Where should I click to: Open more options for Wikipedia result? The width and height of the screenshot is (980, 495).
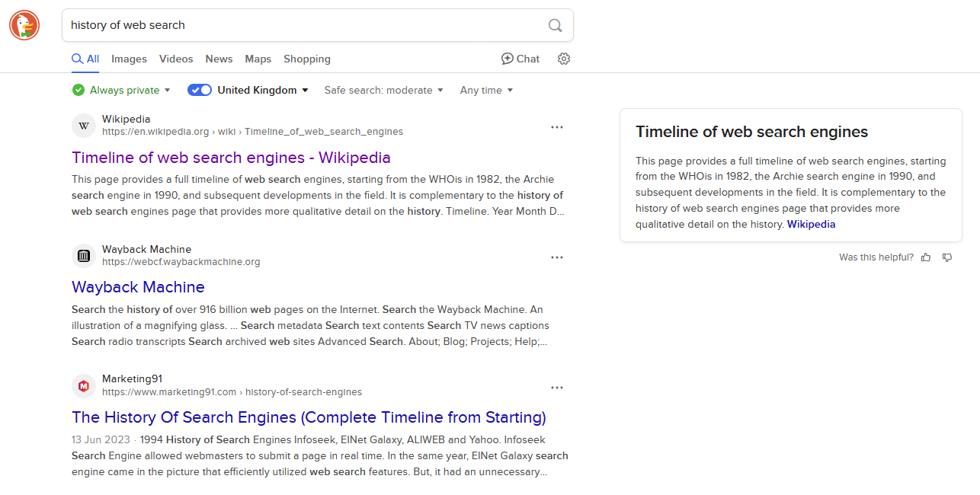pos(557,127)
